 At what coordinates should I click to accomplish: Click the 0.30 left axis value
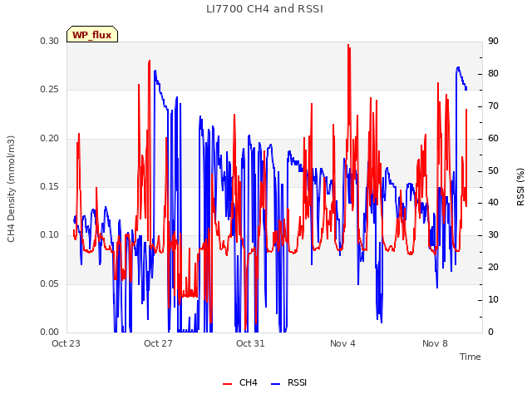click(50, 41)
